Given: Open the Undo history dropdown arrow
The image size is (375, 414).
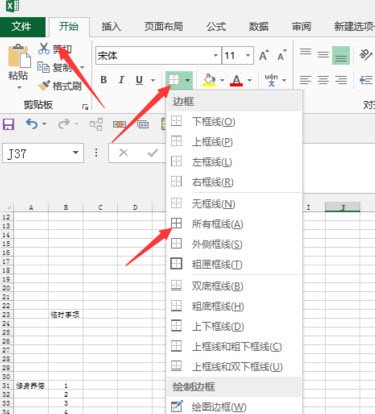Looking at the screenshot, I should click(x=44, y=124).
